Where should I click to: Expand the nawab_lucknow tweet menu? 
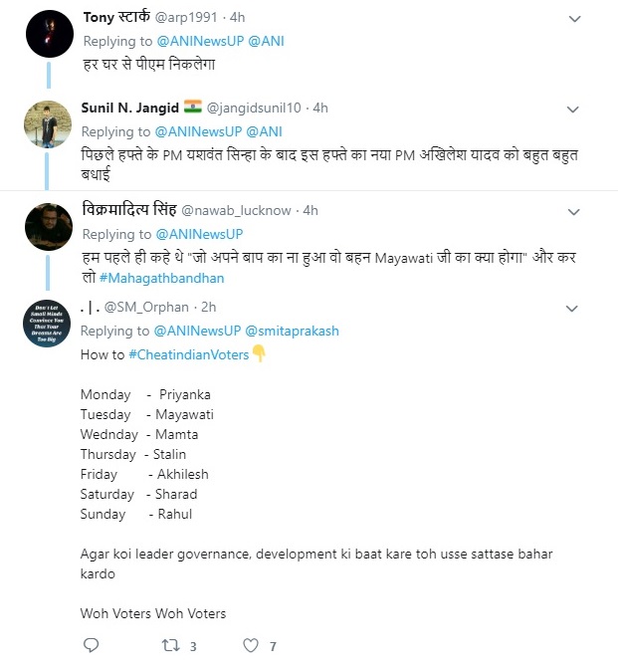tap(574, 211)
